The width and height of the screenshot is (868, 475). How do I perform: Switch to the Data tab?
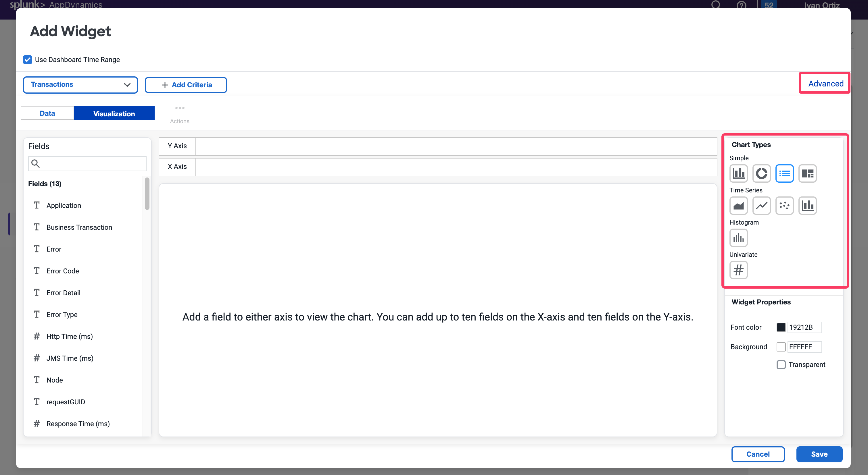(47, 113)
